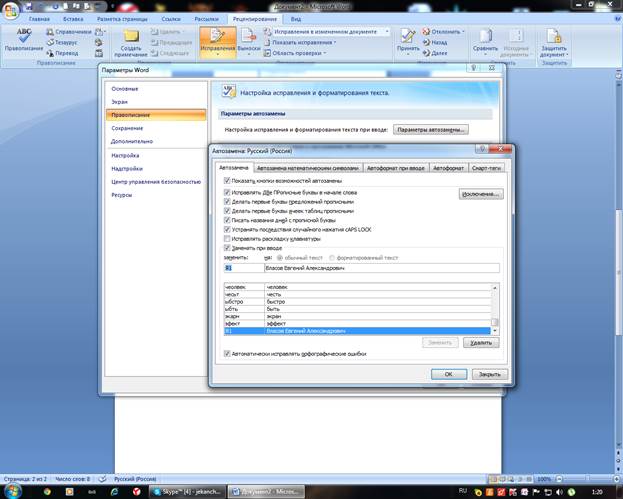Open the Исправления button dropdown arrow
The width and height of the screenshot is (623, 499).
point(218,54)
